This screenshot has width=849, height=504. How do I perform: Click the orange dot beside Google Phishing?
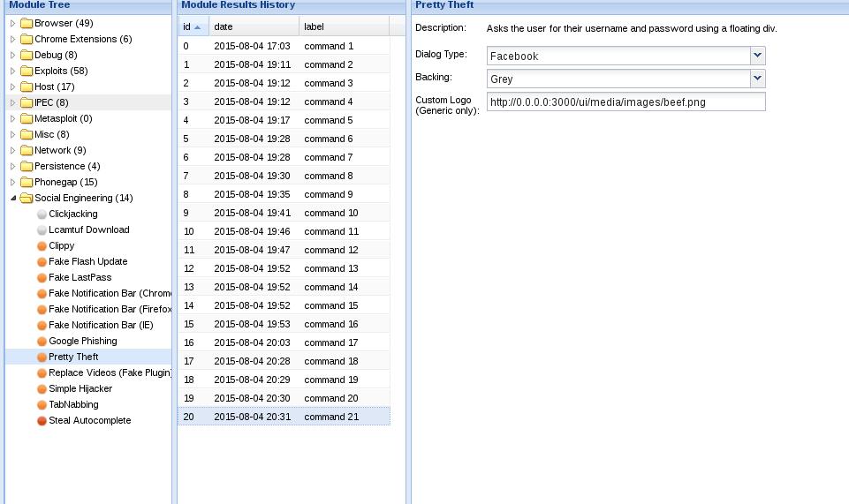pos(42,342)
